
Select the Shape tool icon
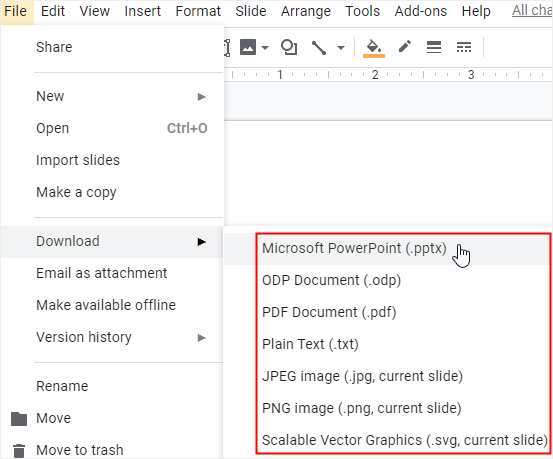pos(288,47)
